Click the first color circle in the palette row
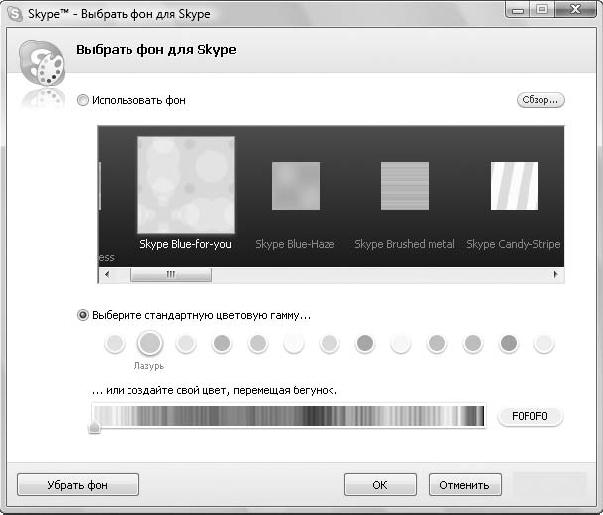The width and height of the screenshot is (603, 515). 114,344
